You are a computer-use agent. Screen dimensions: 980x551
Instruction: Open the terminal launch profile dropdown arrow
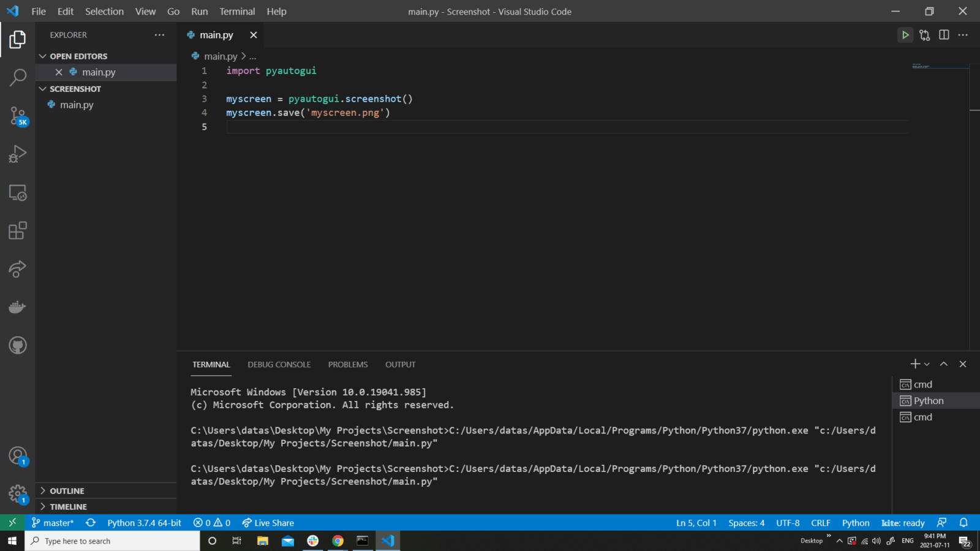coord(927,364)
